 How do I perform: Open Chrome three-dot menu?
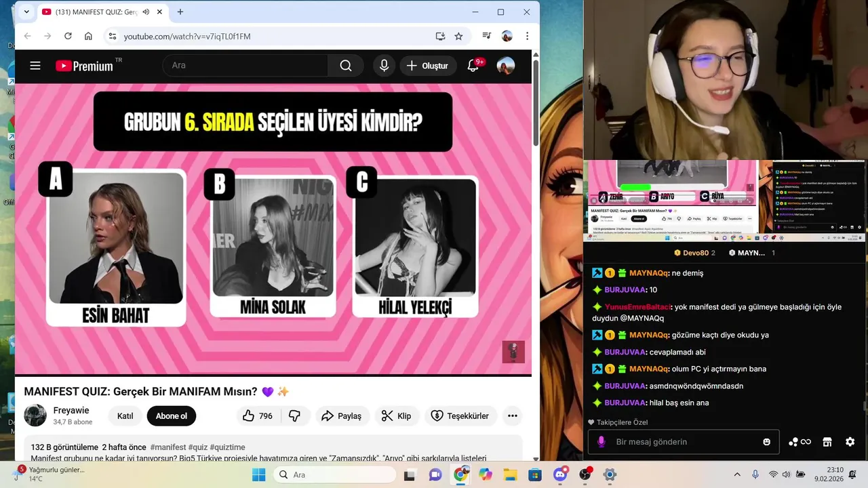[x=527, y=36]
